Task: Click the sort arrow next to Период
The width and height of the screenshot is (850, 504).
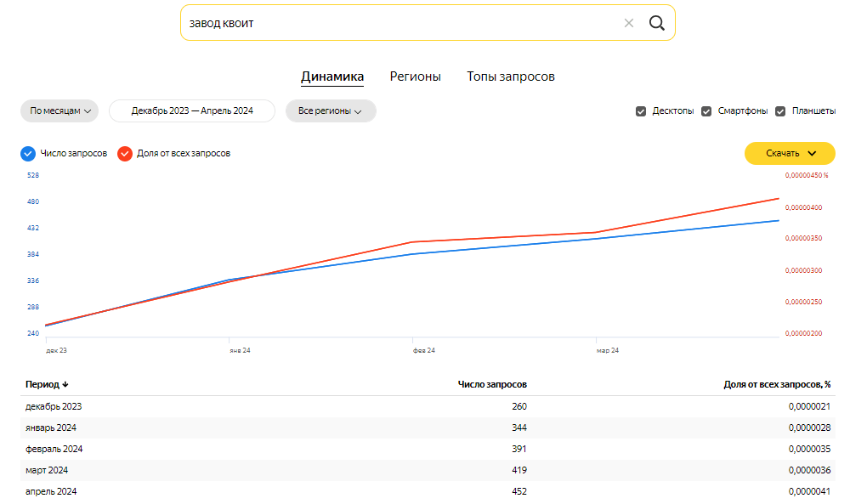Action: 65,384
